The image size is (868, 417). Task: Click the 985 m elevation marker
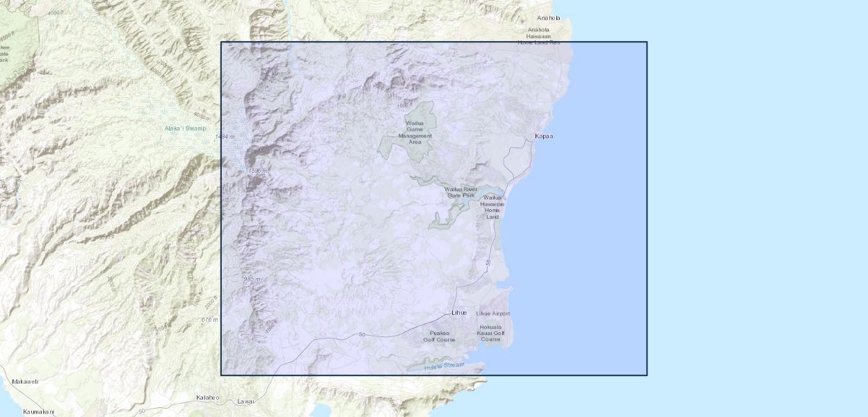click(251, 279)
